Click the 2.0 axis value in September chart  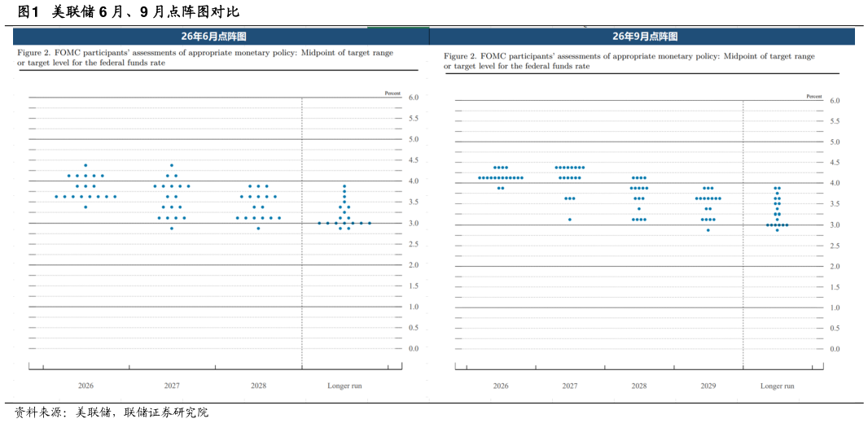(x=835, y=267)
